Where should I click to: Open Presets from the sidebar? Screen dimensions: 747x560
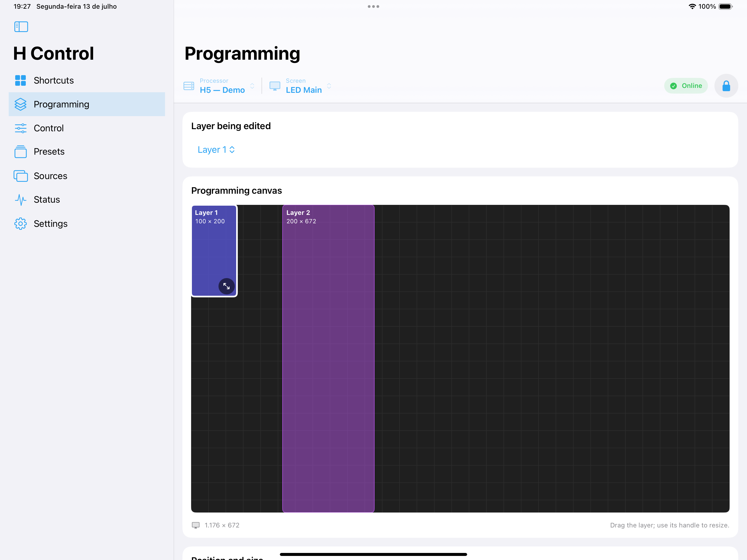(x=87, y=152)
